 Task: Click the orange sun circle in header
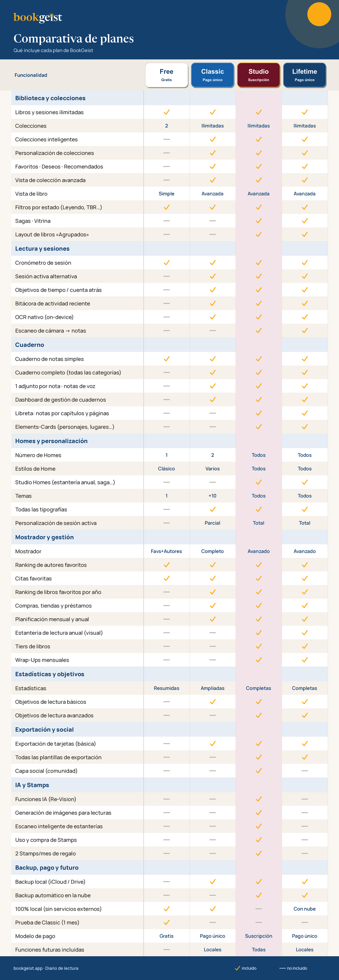tap(319, 14)
